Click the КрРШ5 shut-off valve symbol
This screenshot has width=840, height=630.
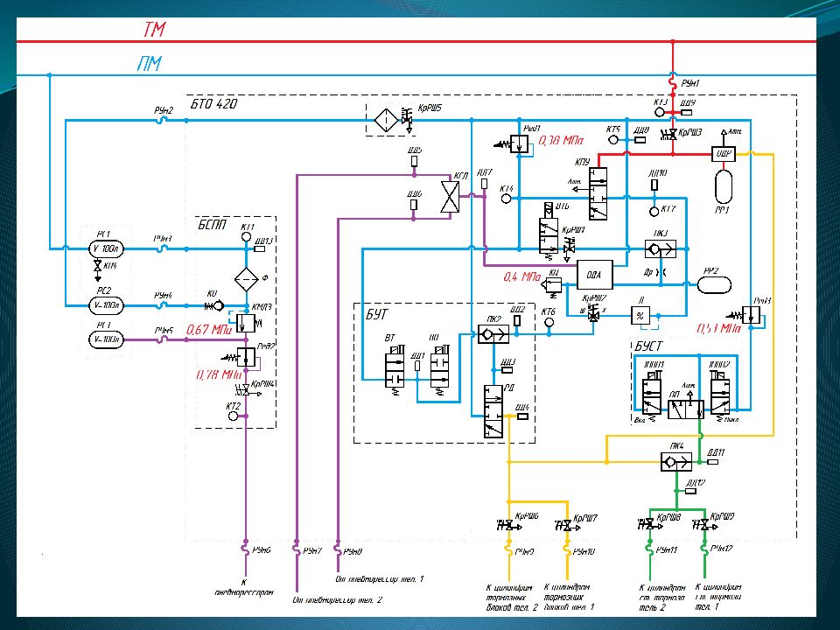click(407, 121)
